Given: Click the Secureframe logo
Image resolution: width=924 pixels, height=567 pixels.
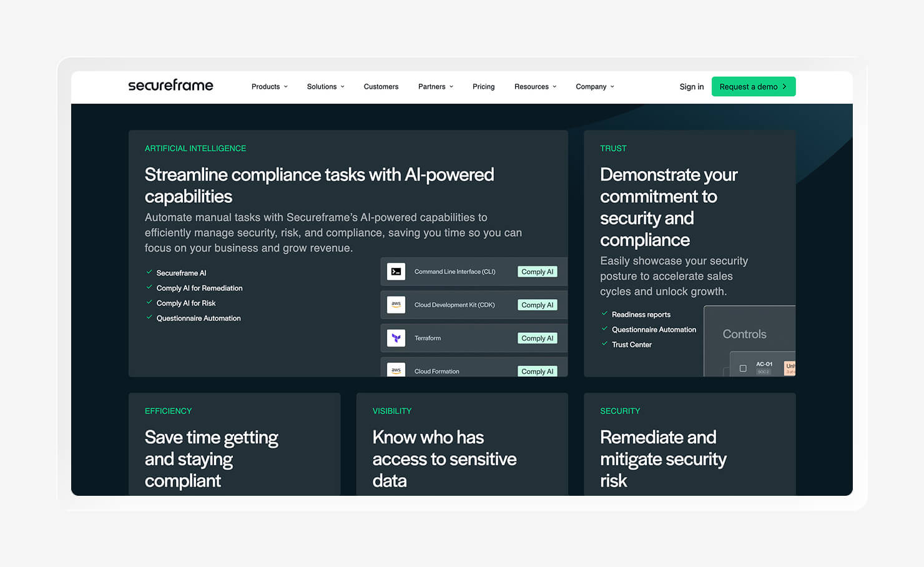Looking at the screenshot, I should (170, 86).
